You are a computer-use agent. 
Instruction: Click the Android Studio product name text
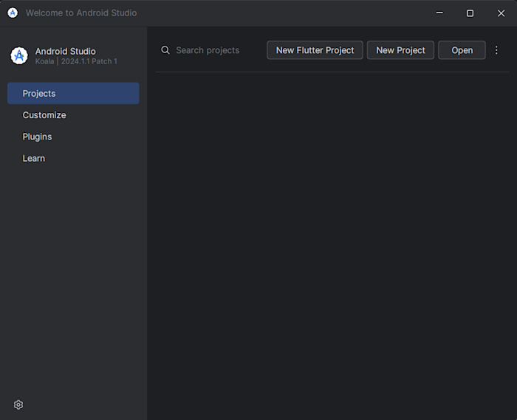tap(65, 51)
